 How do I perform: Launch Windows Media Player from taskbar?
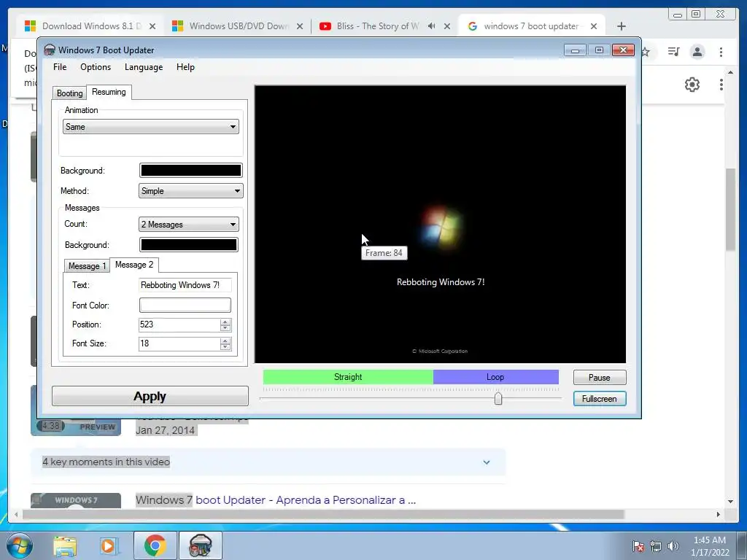pyautogui.click(x=109, y=546)
